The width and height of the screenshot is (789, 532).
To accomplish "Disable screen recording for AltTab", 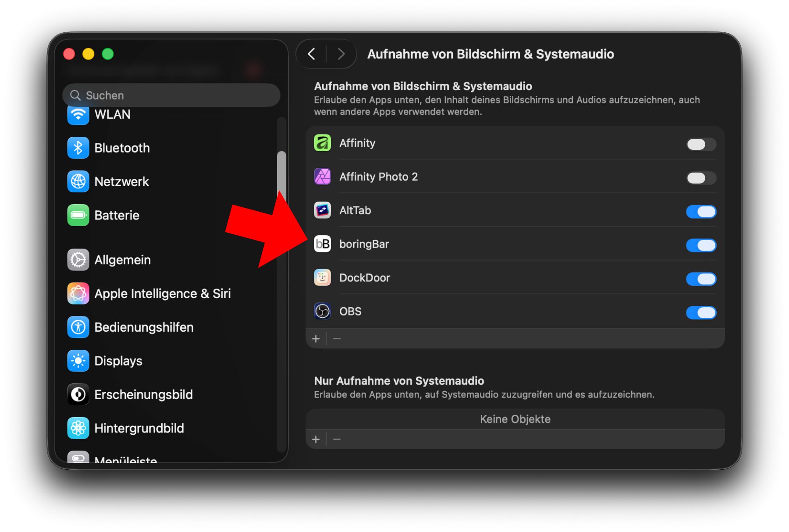I will (x=701, y=212).
